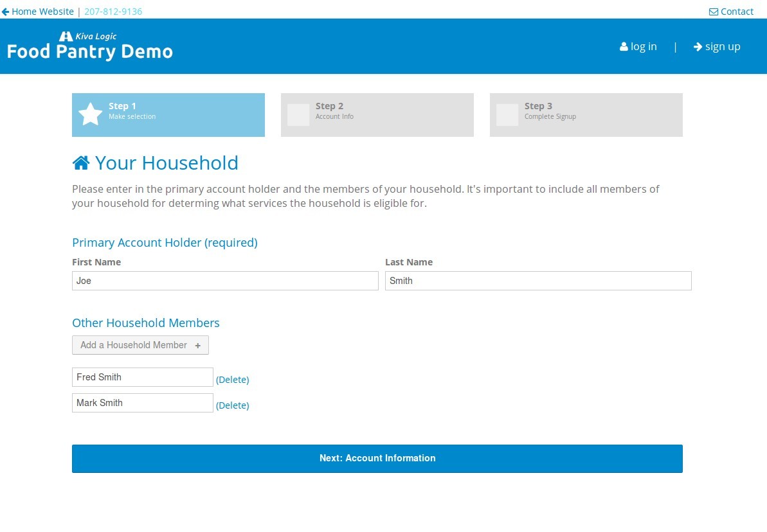Click the Kiva Logic logo icon
Viewport: 767px width, 532px height.
[x=66, y=36]
